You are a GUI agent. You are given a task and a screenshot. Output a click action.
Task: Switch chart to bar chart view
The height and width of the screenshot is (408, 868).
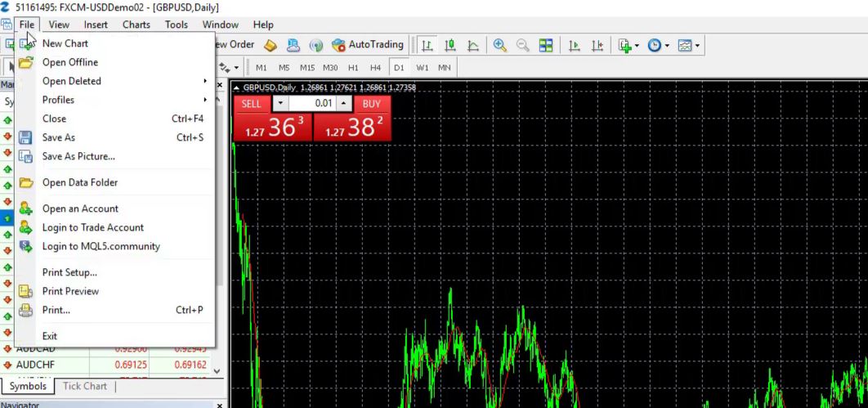pos(427,45)
